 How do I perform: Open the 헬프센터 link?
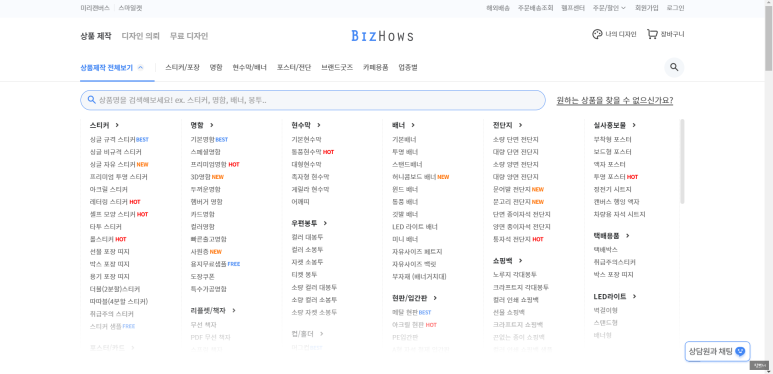pos(573,8)
